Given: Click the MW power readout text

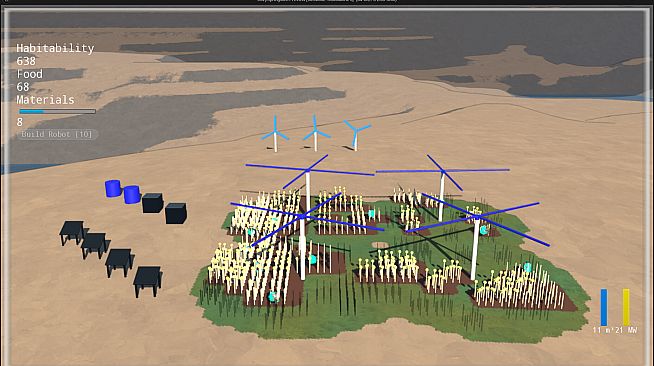Looking at the screenshot, I should [x=615, y=330].
